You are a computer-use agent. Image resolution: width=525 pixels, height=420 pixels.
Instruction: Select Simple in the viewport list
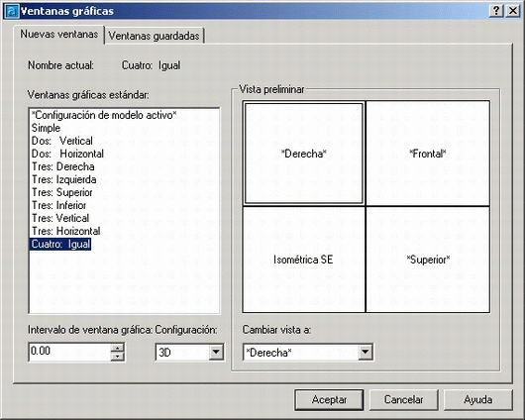click(46, 128)
